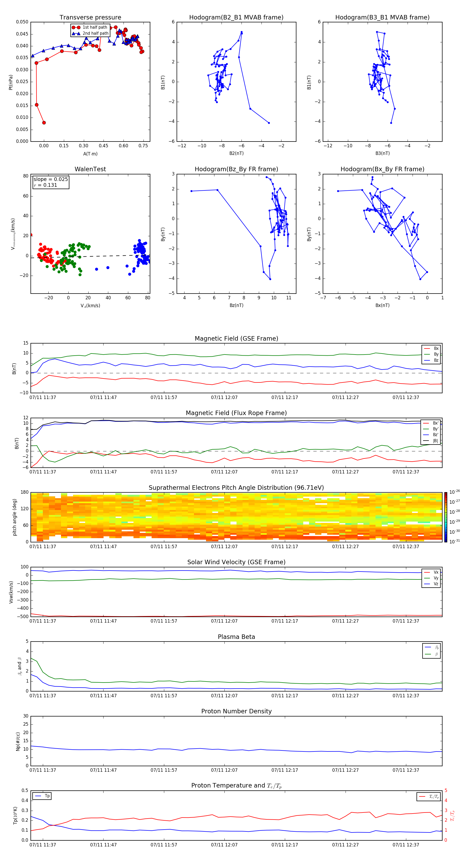
Task: Click 'Hodogram(B3_B1 MVAB frame)' title
Action: [382, 18]
